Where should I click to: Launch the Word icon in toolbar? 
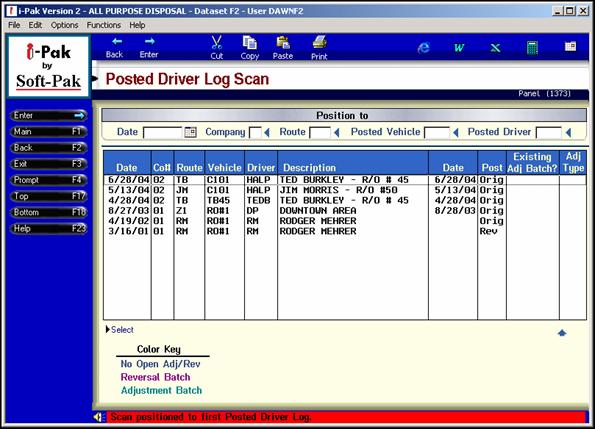pos(459,47)
